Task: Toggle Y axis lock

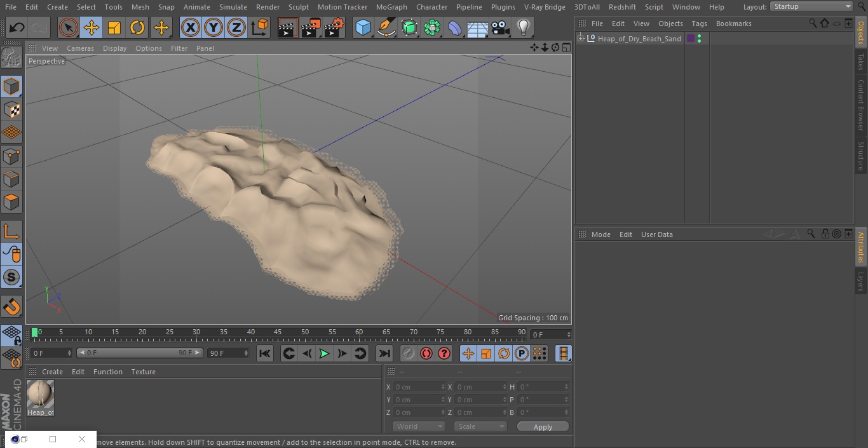Action: click(x=214, y=27)
